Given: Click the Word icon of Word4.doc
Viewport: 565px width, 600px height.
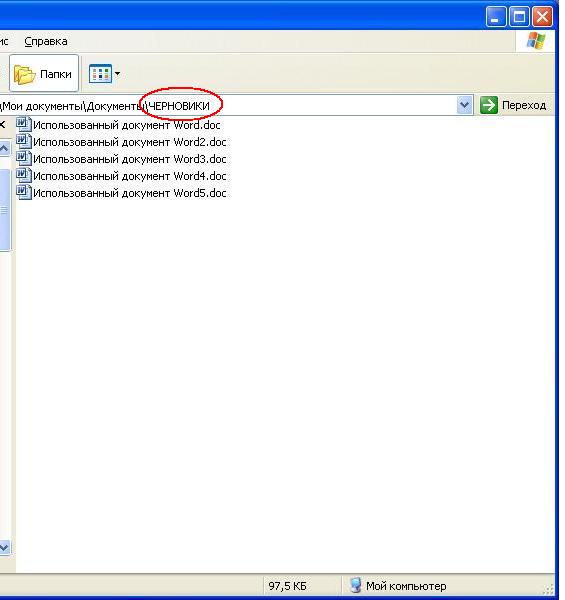Looking at the screenshot, I should click(24, 176).
